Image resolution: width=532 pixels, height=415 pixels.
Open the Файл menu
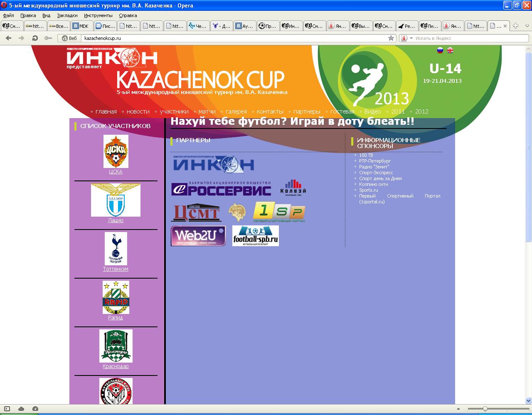(8, 15)
